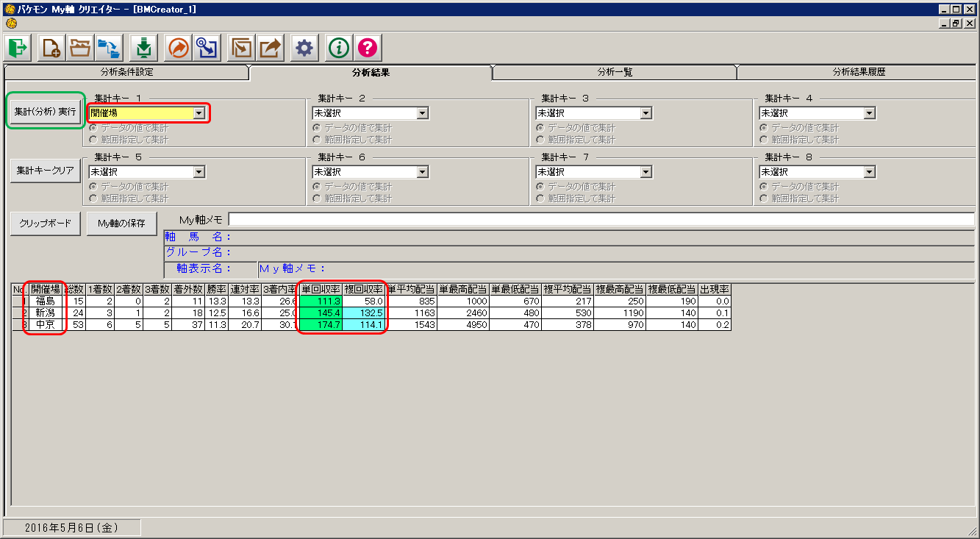The width and height of the screenshot is (980, 539).
Task: Click the 単回収率 column header
Action: coord(320,290)
